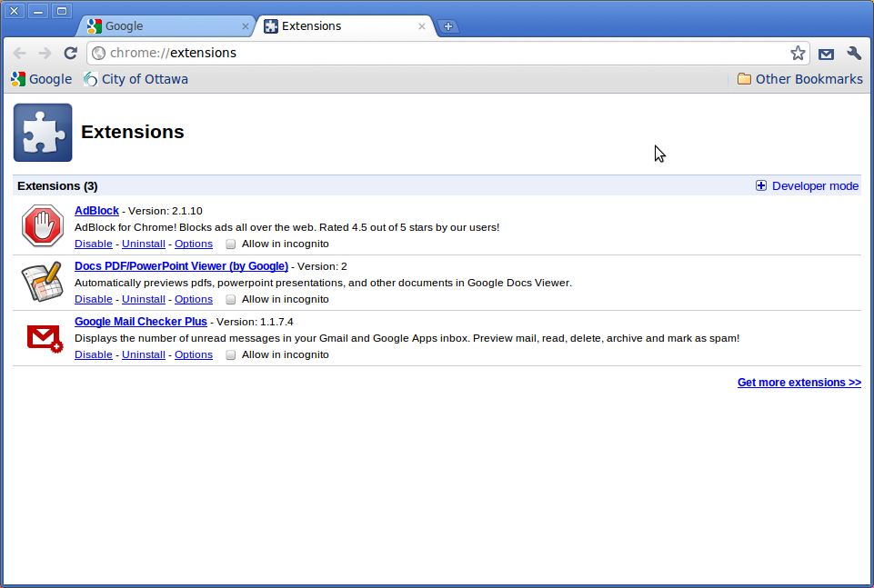This screenshot has width=874, height=588.
Task: Enable incognito for Google Mail Checker Plus
Action: [x=231, y=355]
